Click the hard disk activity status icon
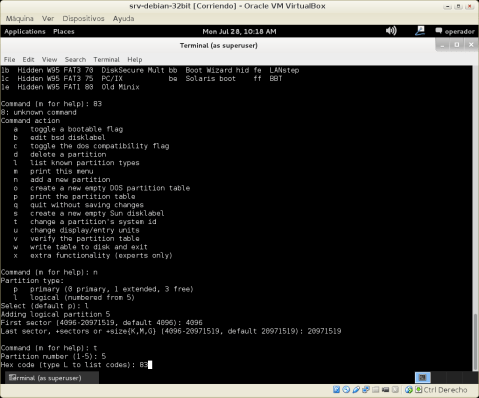This screenshot has width=479, height=398. click(336, 389)
